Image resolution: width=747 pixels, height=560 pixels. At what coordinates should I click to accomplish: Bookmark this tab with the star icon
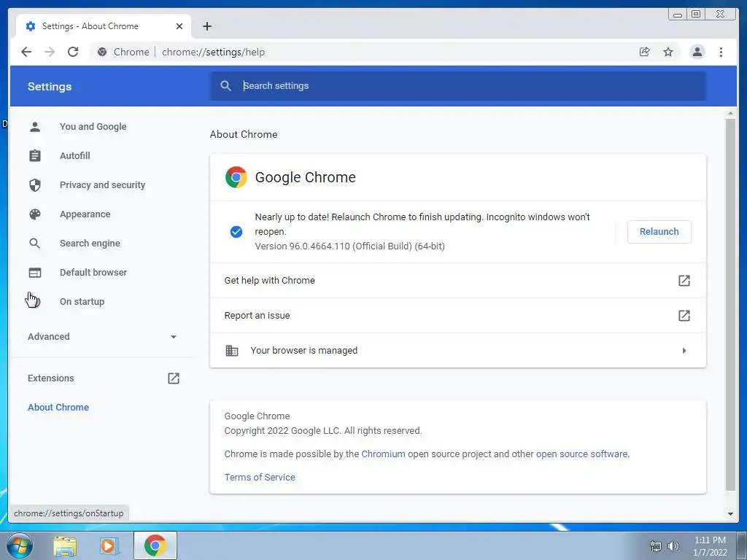click(668, 52)
